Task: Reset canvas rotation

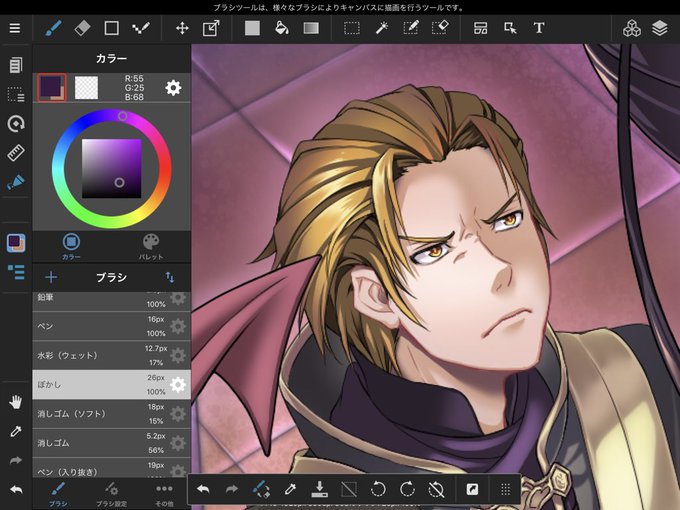Action: coord(436,490)
